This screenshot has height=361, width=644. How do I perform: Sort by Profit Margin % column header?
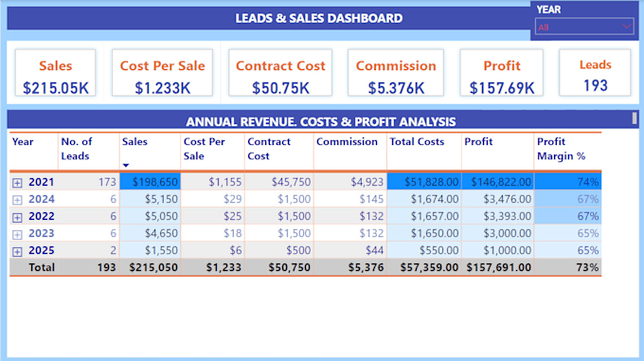tap(561, 149)
